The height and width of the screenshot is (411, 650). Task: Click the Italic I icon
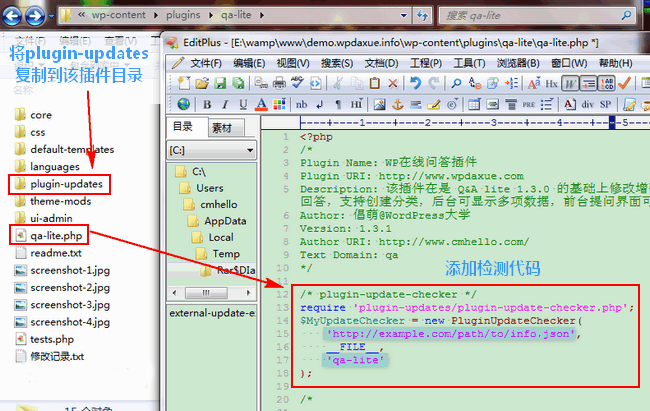point(225,104)
